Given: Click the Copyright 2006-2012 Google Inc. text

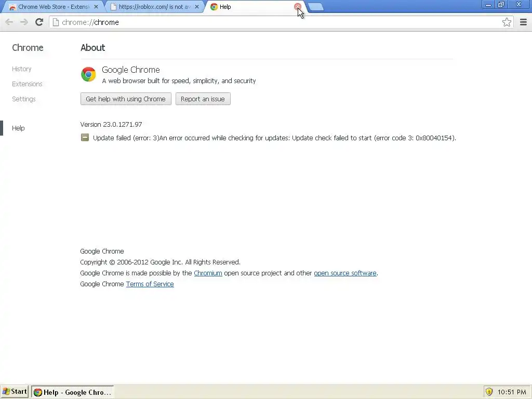Looking at the screenshot, I should pyautogui.click(x=160, y=262).
